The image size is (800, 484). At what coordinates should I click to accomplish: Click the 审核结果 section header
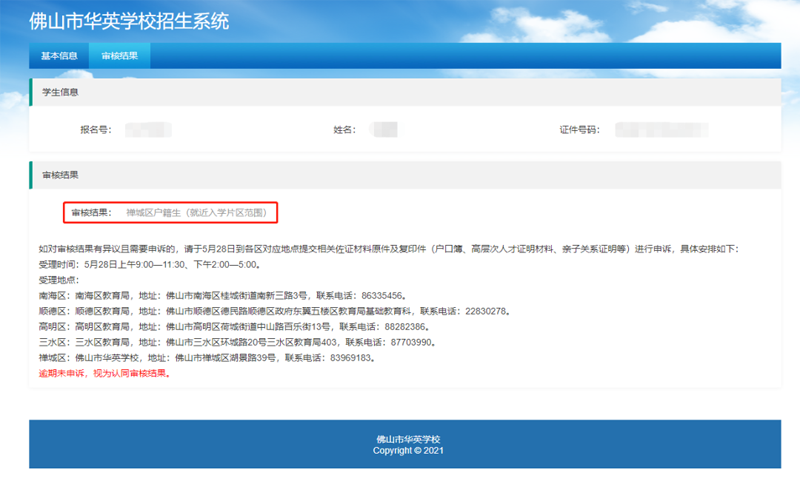pos(60,175)
